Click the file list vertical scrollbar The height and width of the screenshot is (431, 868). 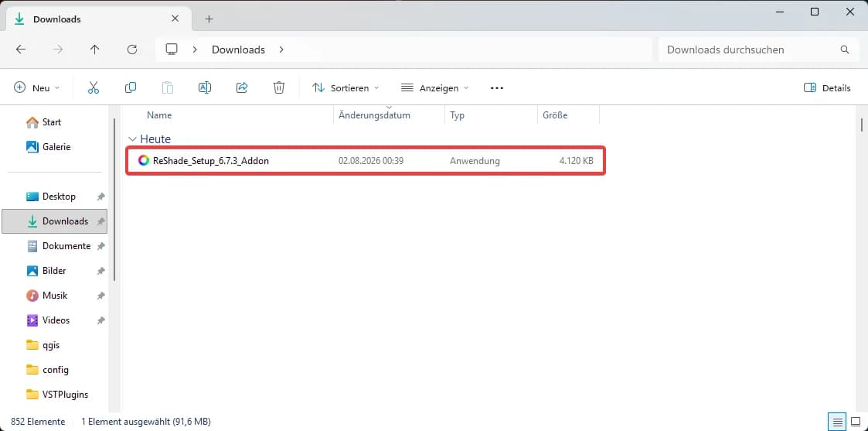point(861,124)
